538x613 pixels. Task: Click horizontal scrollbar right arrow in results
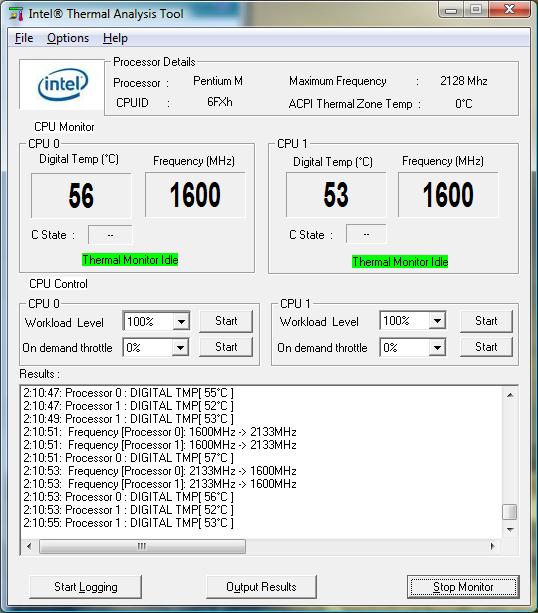[x=492, y=546]
